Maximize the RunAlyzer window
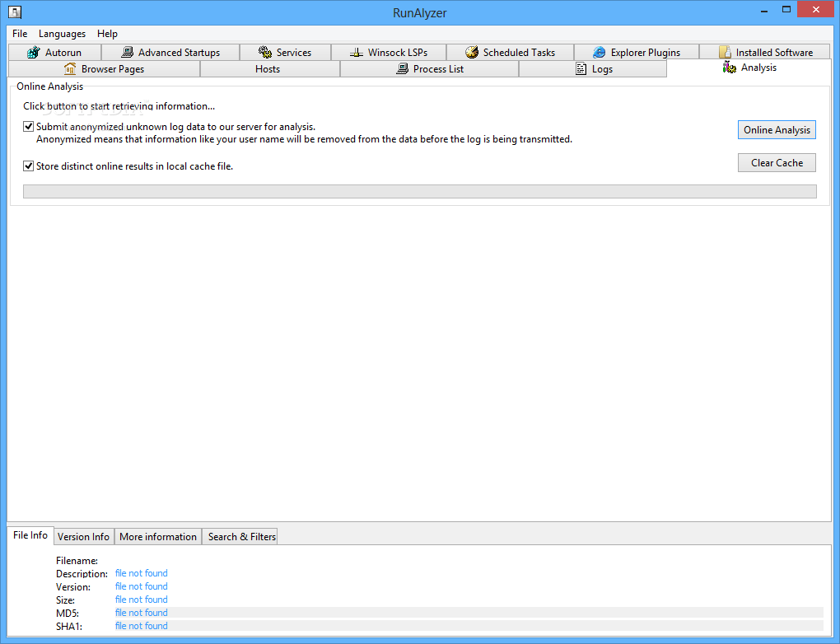This screenshot has height=644, width=840. pyautogui.click(x=786, y=10)
